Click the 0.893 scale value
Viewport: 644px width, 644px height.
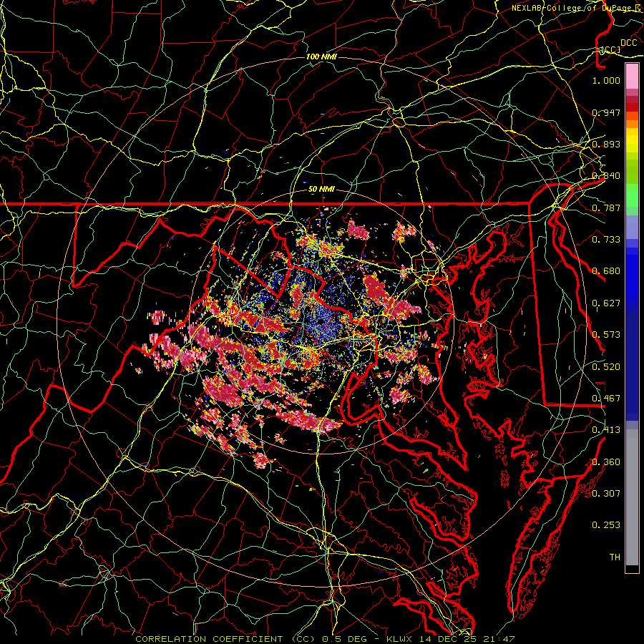click(606, 144)
